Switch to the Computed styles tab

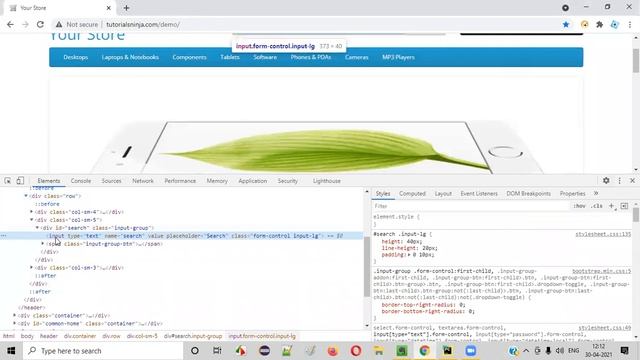(412, 193)
